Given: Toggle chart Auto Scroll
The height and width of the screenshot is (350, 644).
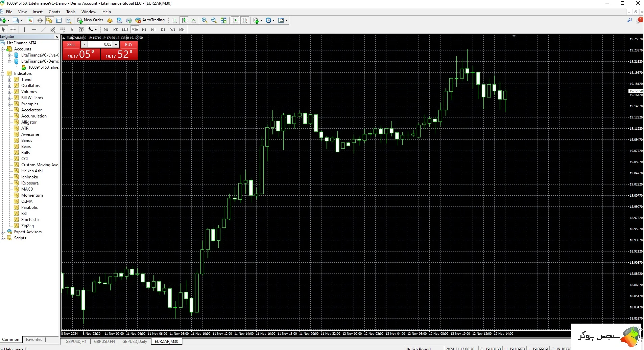Looking at the screenshot, I should [x=235, y=20].
